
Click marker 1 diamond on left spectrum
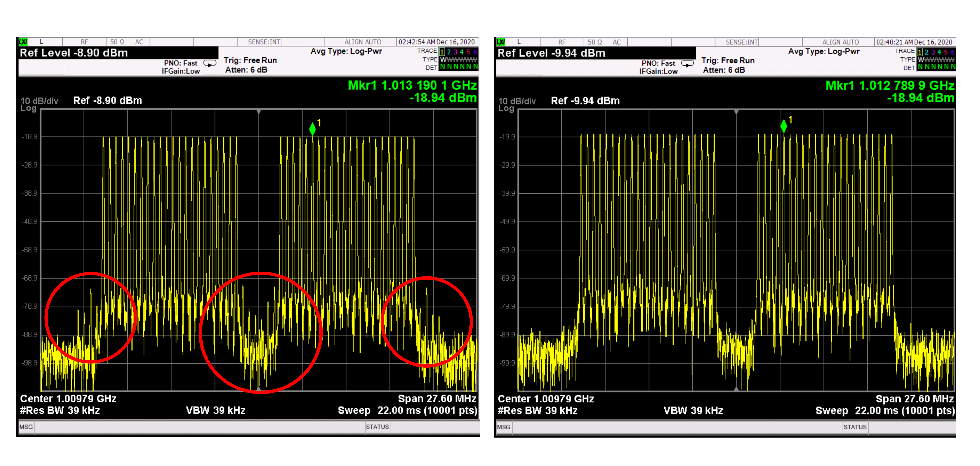click(x=312, y=129)
